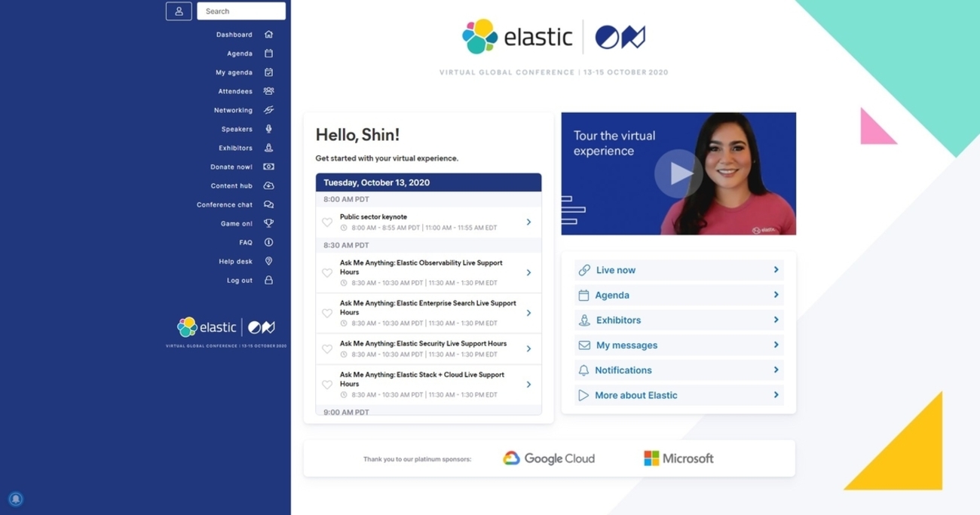
Task: Click the Tuesday, October 13, 2020 header
Action: coord(428,182)
